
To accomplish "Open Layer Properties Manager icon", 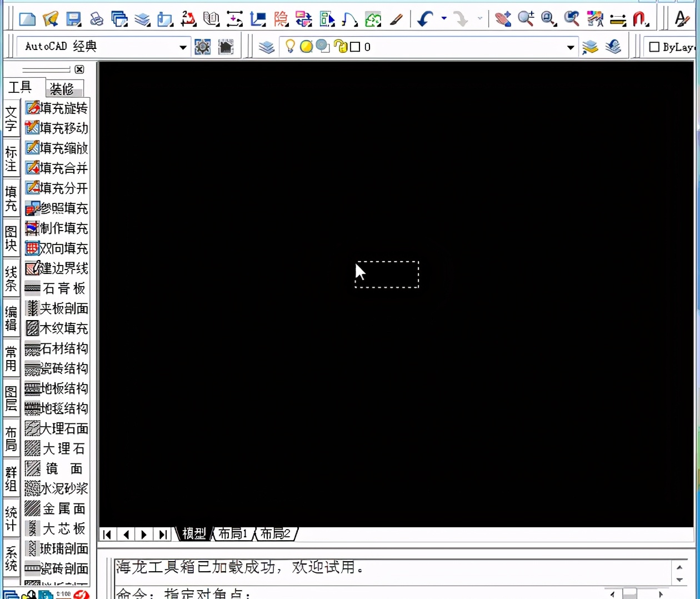I will [x=267, y=47].
